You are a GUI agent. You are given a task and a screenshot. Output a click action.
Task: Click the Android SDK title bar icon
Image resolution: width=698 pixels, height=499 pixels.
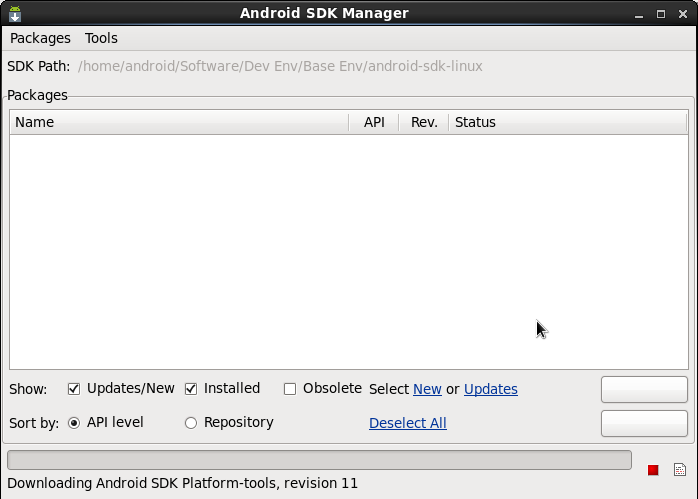pos(14,14)
